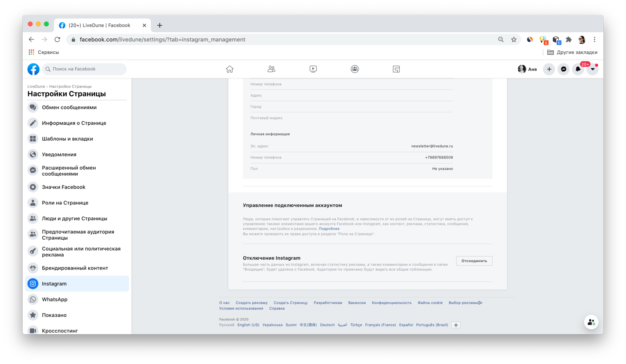The image size is (626, 364).
Task: Click the Disconnect Instagram button
Action: 474,261
